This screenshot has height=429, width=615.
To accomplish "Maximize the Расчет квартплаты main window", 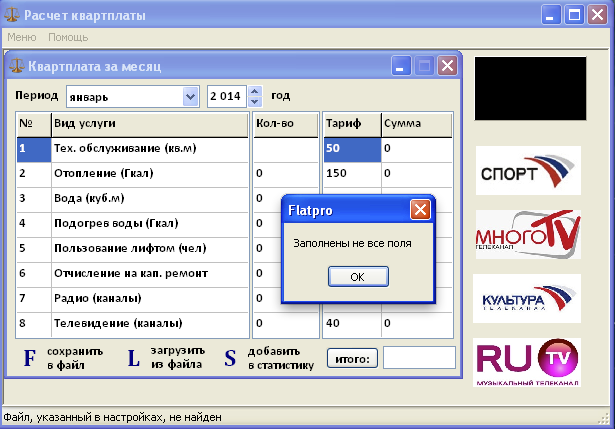I will point(574,15).
